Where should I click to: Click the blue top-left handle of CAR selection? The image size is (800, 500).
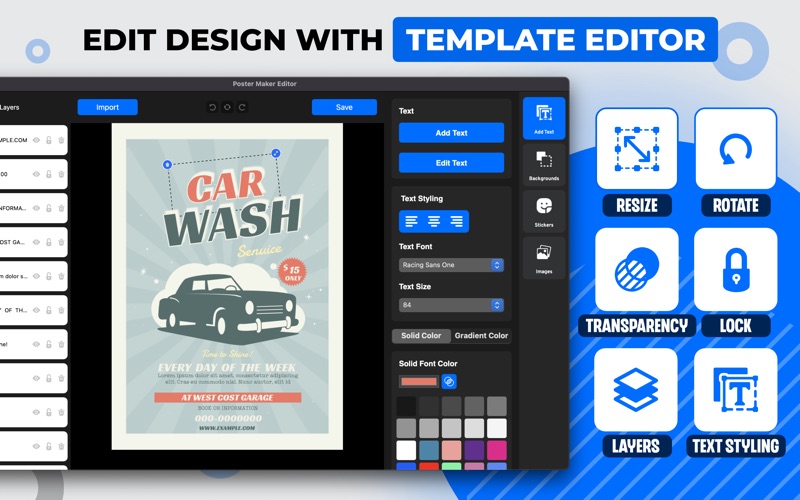pos(167,164)
